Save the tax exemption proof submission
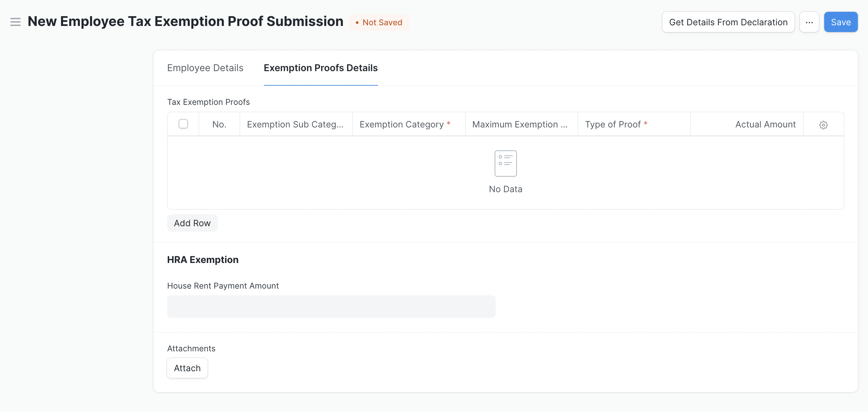Screen dimensions: 868x412 tap(841, 22)
